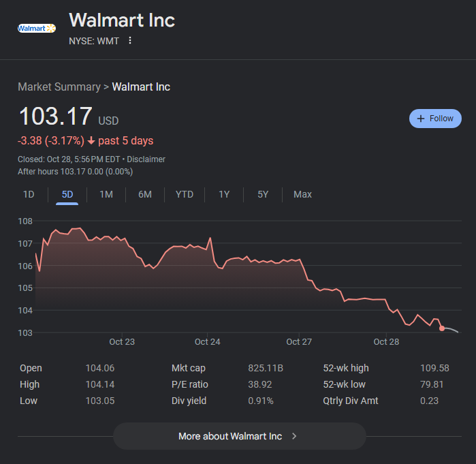Open the Disclaimer link
The width and height of the screenshot is (476, 464).
coord(146,159)
